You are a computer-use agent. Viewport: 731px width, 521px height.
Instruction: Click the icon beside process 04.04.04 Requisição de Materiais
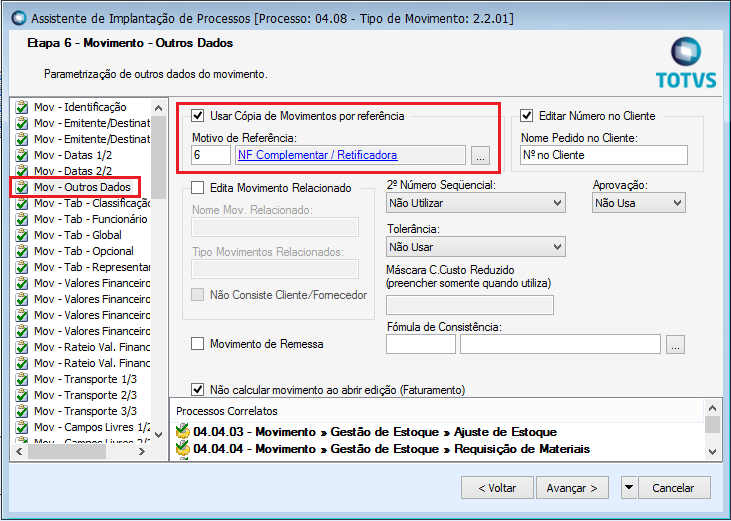click(182, 449)
